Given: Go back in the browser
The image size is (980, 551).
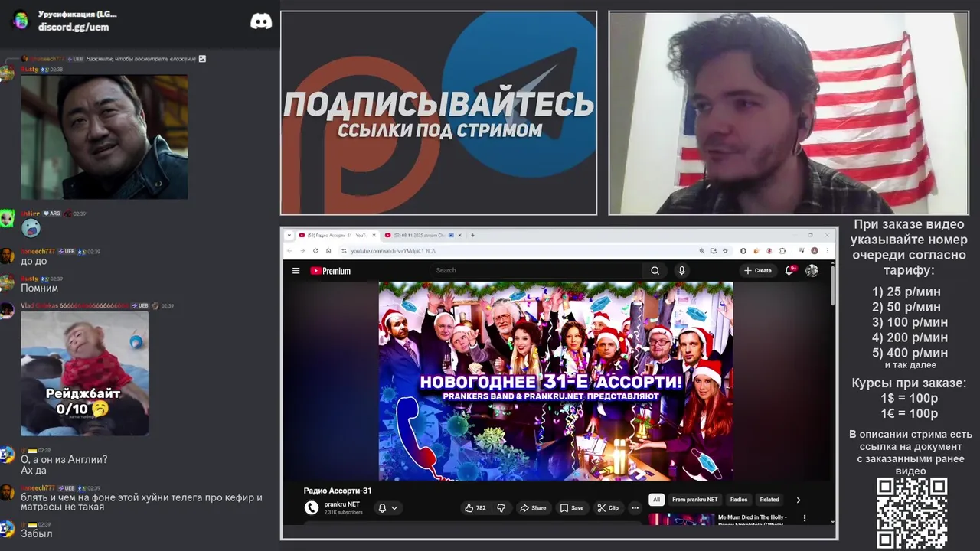Looking at the screenshot, I should [x=289, y=250].
